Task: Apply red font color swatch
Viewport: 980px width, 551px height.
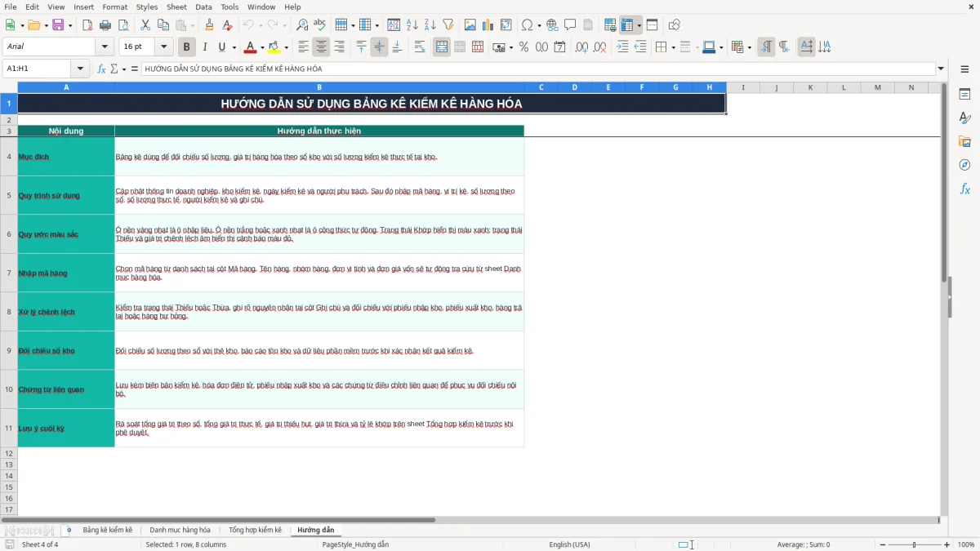Action: click(x=251, y=47)
